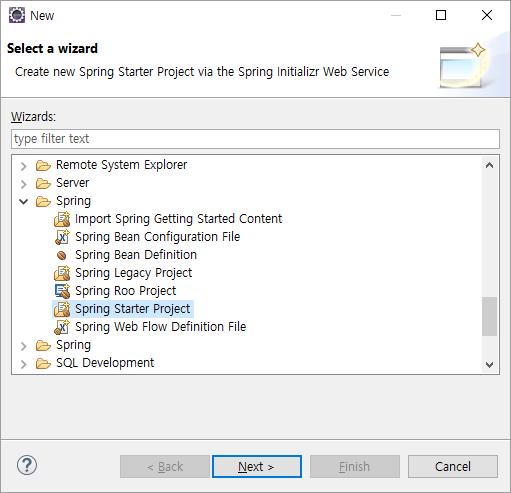Focus the type filter text field
This screenshot has width=511, height=493.
255,139
